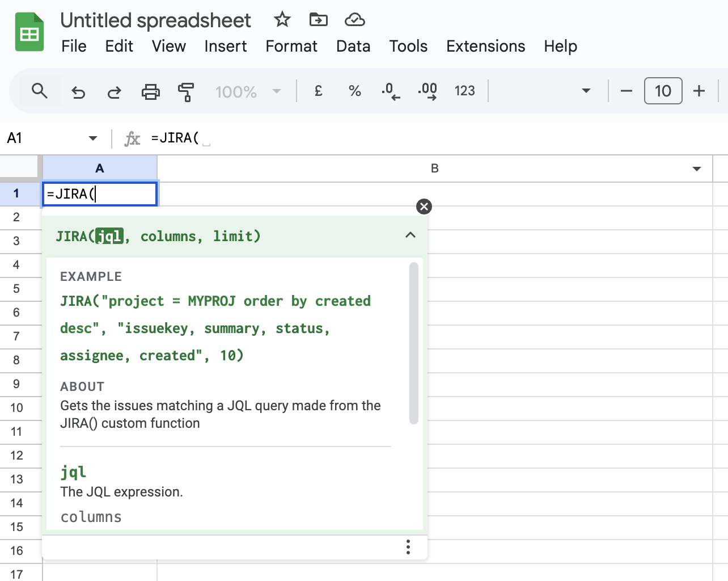Open more number formats 123
The width and height of the screenshot is (728, 581).
(x=464, y=91)
